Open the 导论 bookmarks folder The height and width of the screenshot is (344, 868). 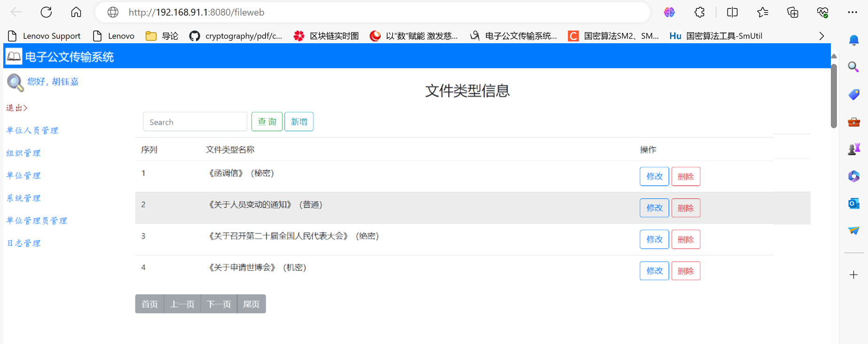pos(162,36)
